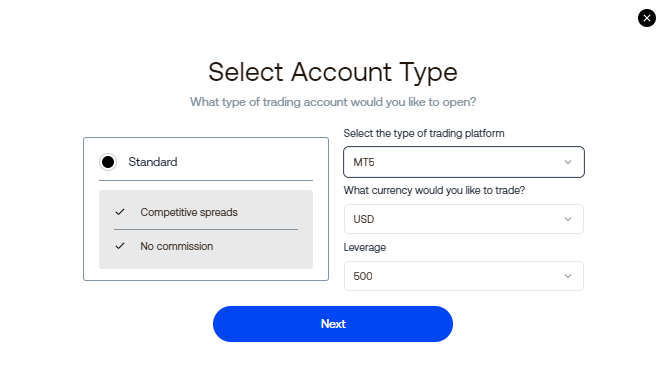
Task: Click the Leverage field label
Action: tap(364, 247)
